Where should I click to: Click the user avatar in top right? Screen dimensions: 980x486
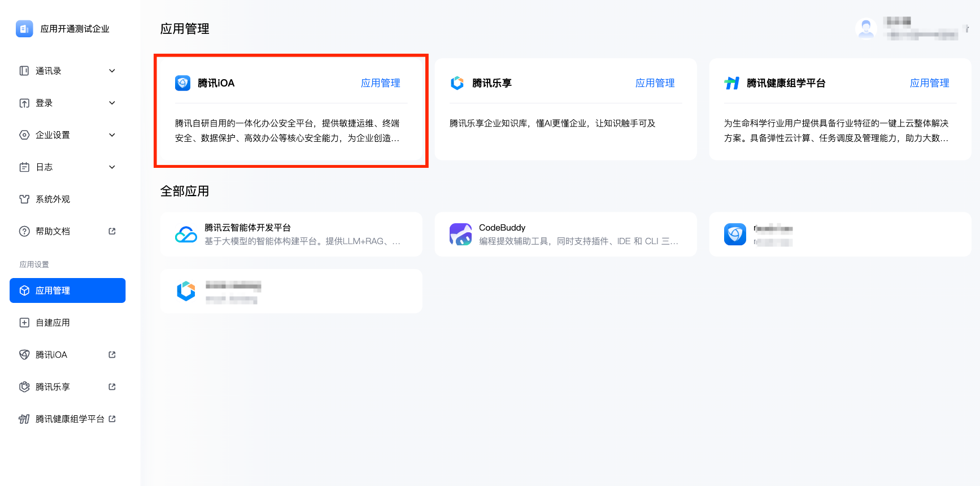coord(866,28)
